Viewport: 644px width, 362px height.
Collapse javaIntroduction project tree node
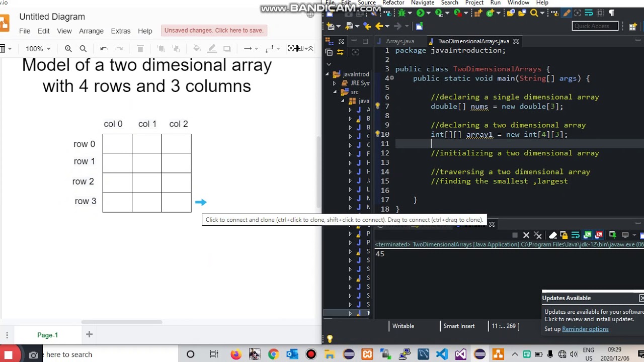(x=327, y=74)
